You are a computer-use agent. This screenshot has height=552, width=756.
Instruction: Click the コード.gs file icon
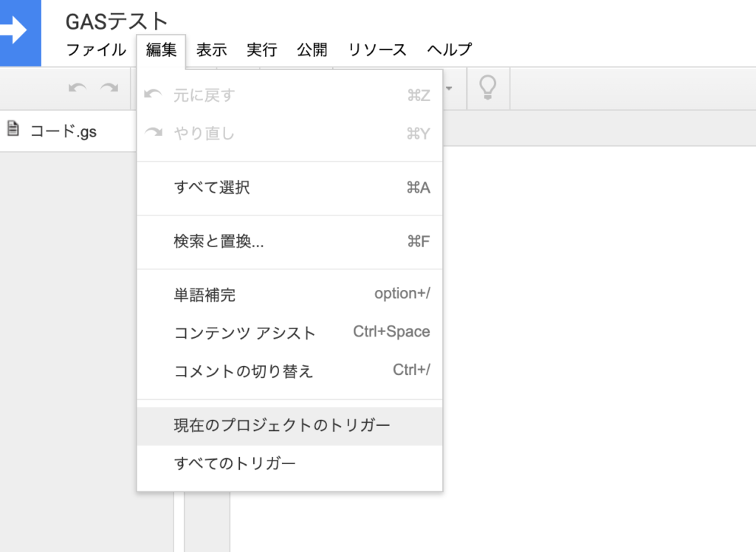click(13, 128)
